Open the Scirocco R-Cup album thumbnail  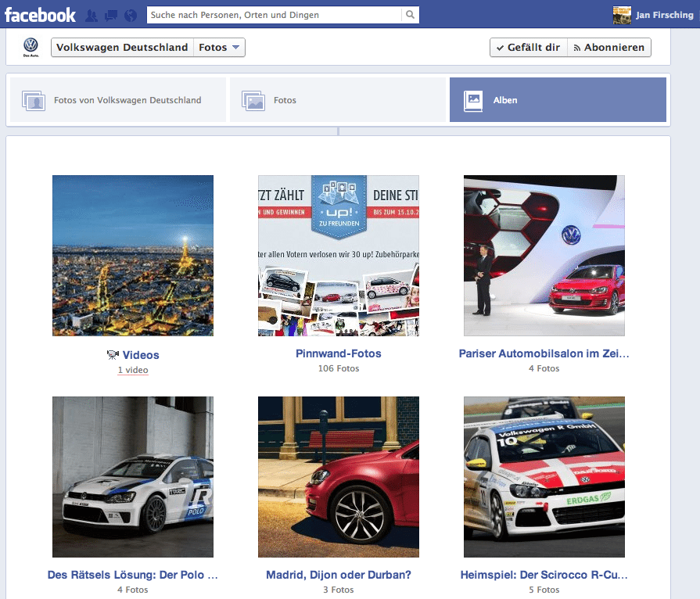544,477
